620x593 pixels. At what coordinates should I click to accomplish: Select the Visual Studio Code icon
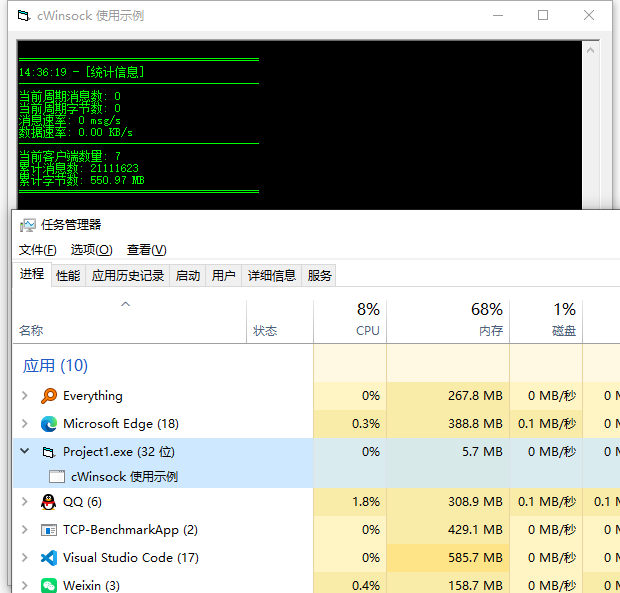click(x=49, y=558)
